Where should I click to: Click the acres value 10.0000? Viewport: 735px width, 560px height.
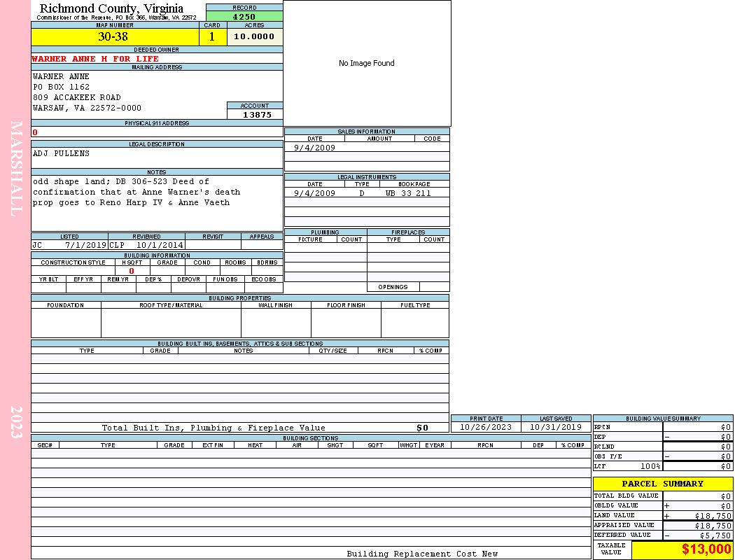pos(254,37)
